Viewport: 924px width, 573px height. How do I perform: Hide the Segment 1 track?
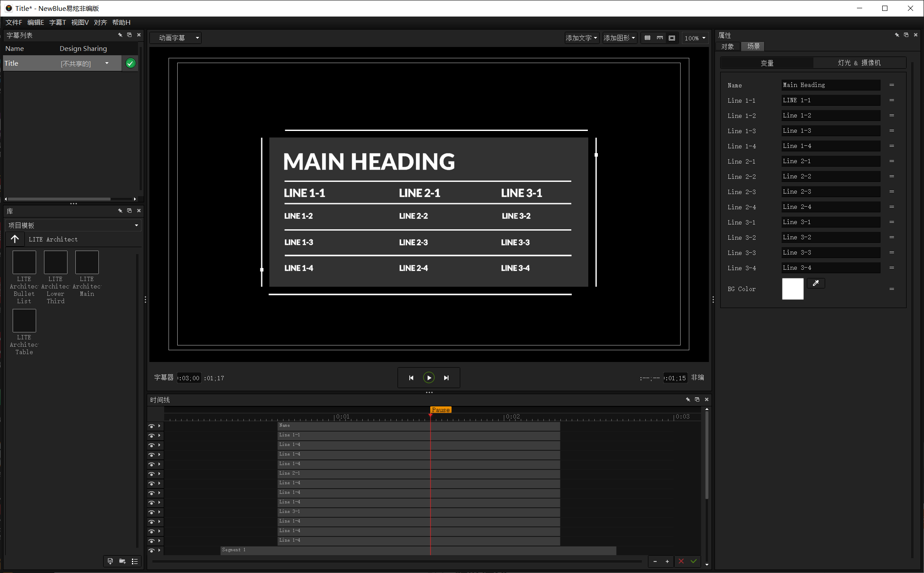(x=152, y=550)
